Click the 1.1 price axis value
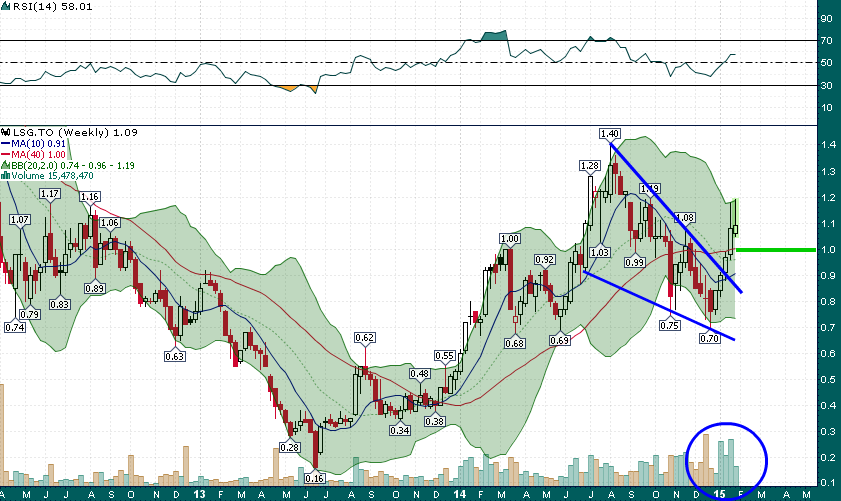This screenshot has width=841, height=501. point(828,224)
